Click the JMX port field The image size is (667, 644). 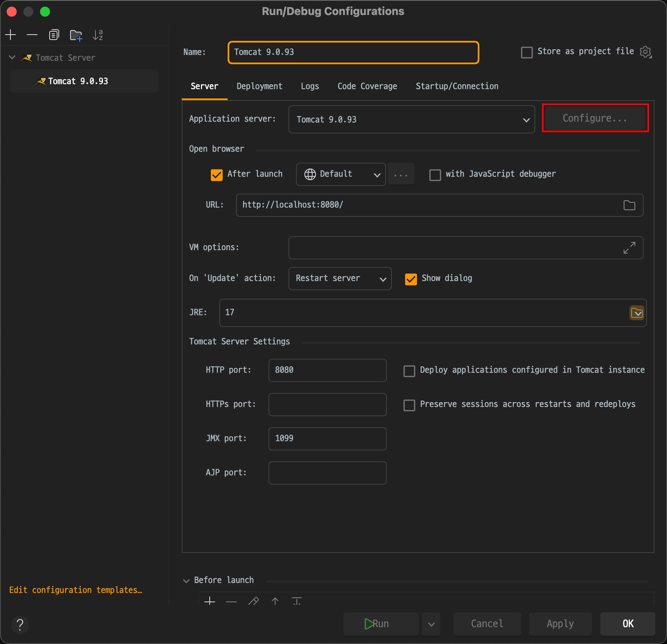pyautogui.click(x=327, y=439)
